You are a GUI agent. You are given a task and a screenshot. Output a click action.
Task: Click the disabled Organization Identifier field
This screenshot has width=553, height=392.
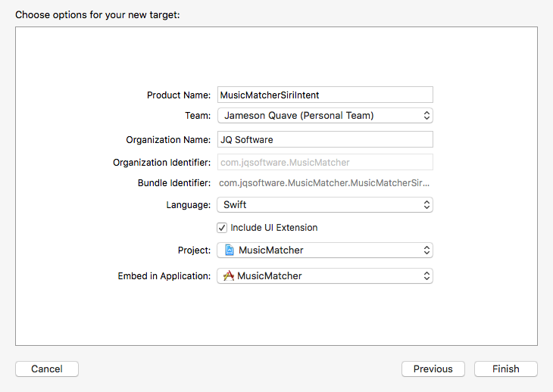pos(325,162)
